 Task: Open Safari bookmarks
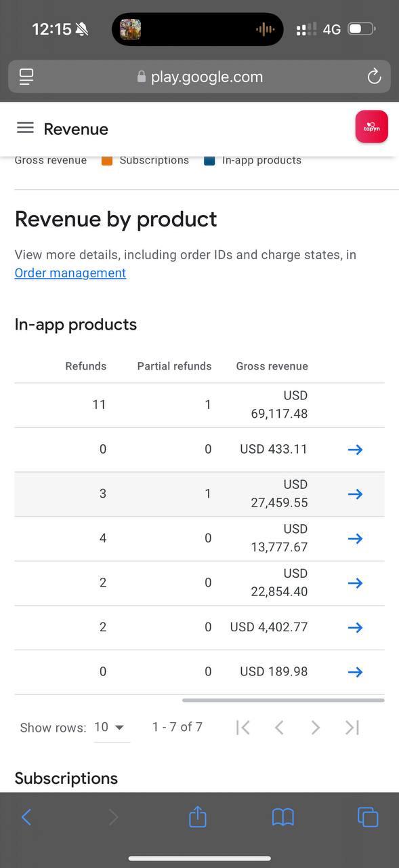coord(282,817)
